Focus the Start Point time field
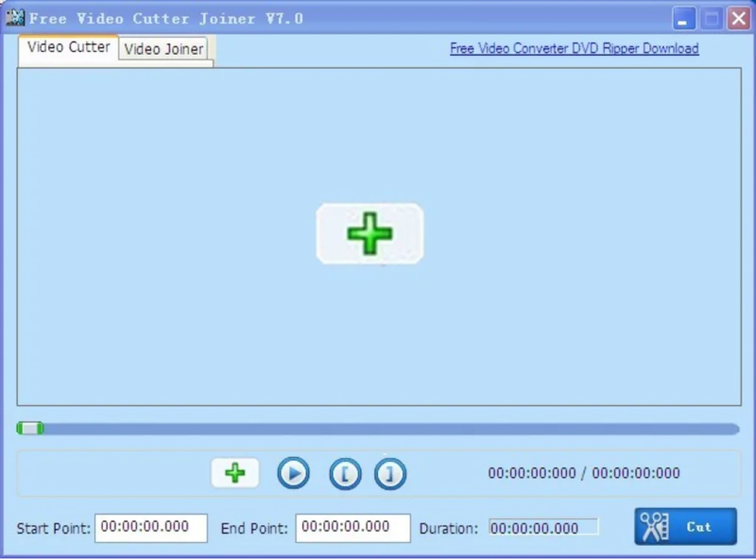This screenshot has width=756, height=560. click(151, 528)
